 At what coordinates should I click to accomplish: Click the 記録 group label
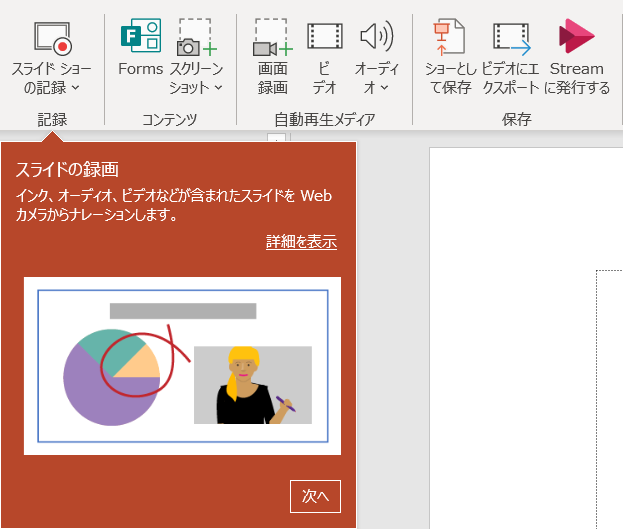pyautogui.click(x=52, y=119)
